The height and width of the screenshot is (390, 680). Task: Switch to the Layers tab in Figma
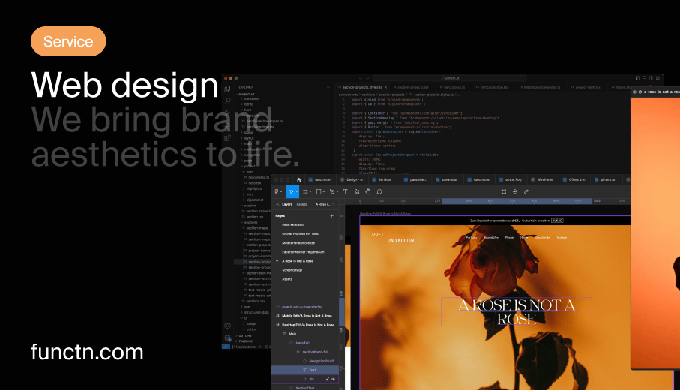pyautogui.click(x=287, y=204)
